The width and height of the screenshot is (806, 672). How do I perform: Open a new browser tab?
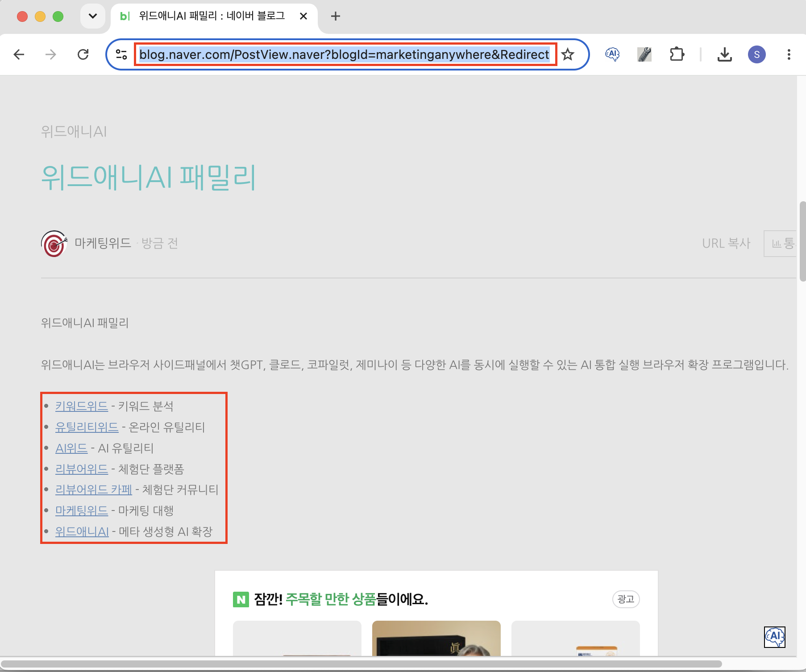point(336,17)
